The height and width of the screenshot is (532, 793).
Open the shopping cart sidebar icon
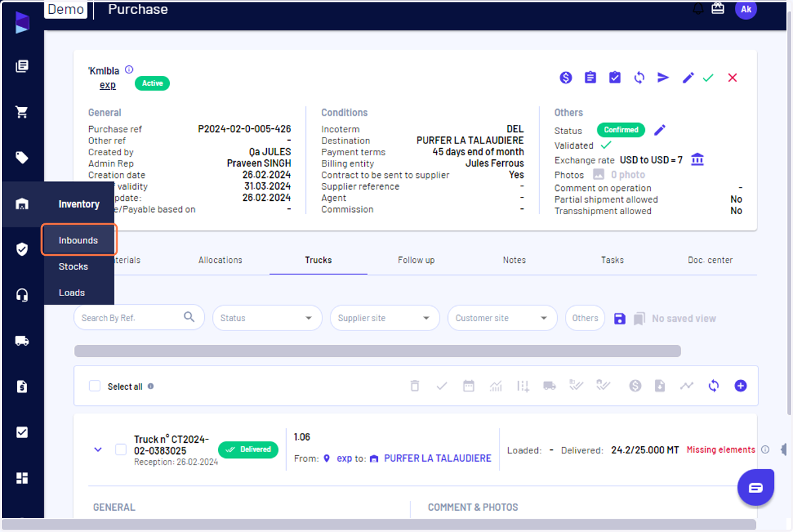point(22,112)
